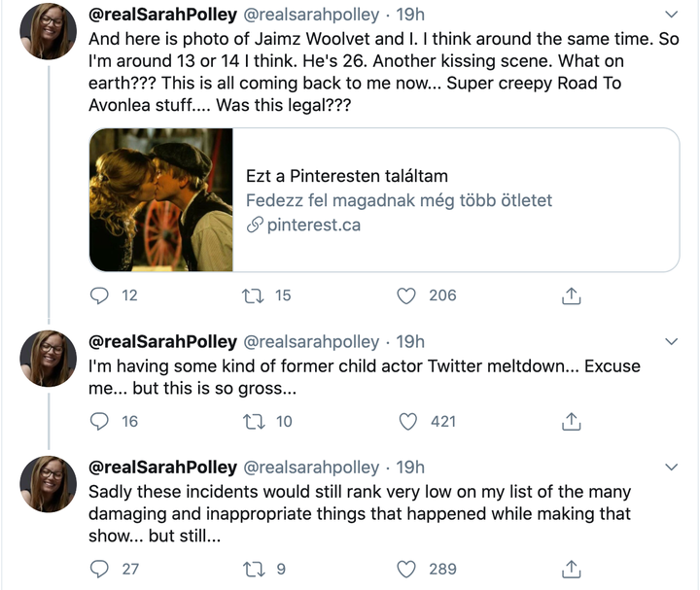Image resolution: width=700 pixels, height=590 pixels.
Task: Reply to the tweet with 27 replies
Action: pos(99,569)
